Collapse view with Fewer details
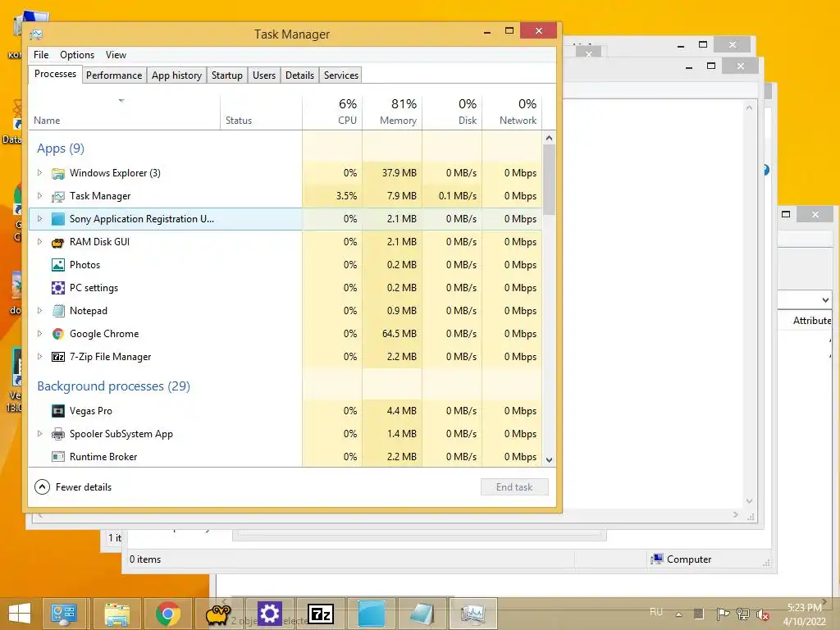The height and width of the screenshot is (630, 840). 73,487
